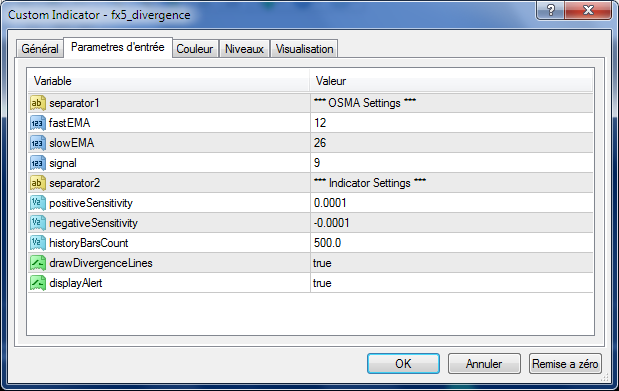Click the boolean icon beside displayAlert
This screenshot has height=391, width=619.
click(x=38, y=283)
